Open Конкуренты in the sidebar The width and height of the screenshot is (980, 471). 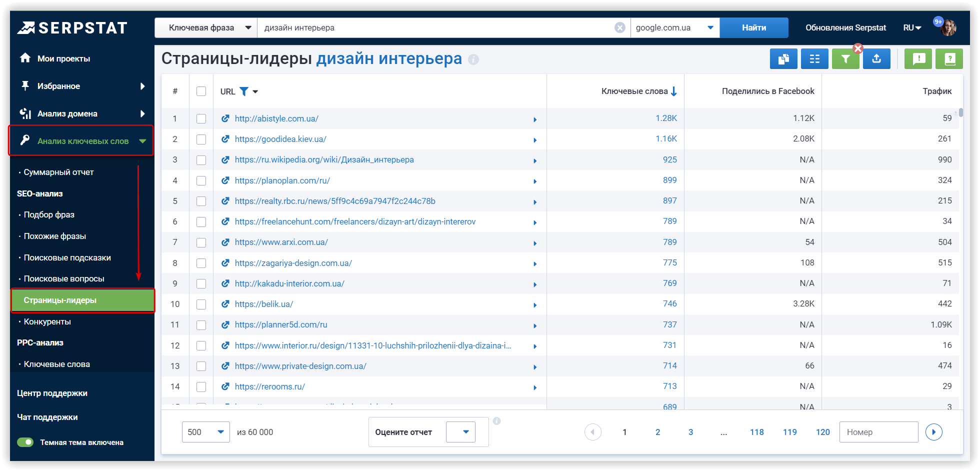[x=47, y=321]
